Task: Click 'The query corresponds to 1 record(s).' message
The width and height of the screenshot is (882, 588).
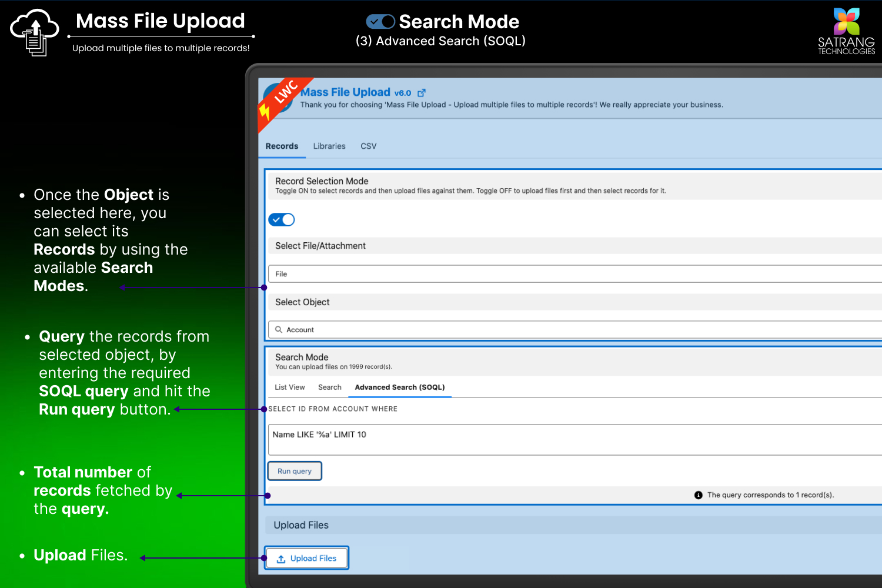Action: 771,495
